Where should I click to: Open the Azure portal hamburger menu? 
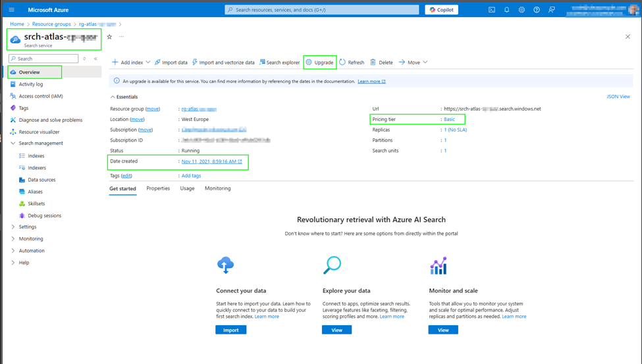[11, 10]
